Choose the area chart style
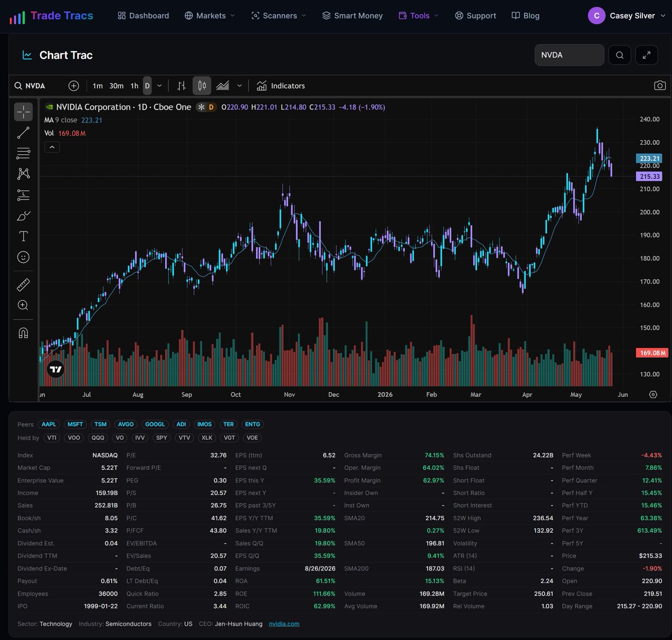This screenshot has width=672, height=640. click(x=223, y=86)
